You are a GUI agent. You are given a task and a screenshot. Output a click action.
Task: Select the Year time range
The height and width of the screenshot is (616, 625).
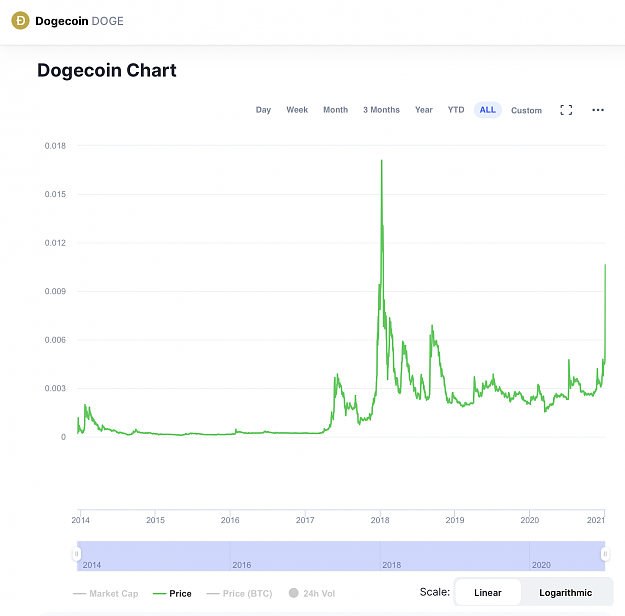pos(423,110)
